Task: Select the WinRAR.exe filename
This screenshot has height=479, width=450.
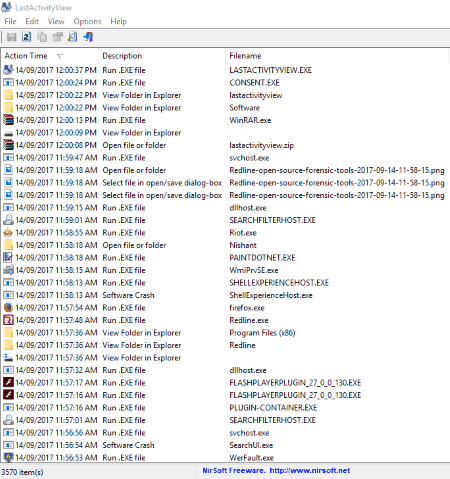Action: tap(250, 120)
